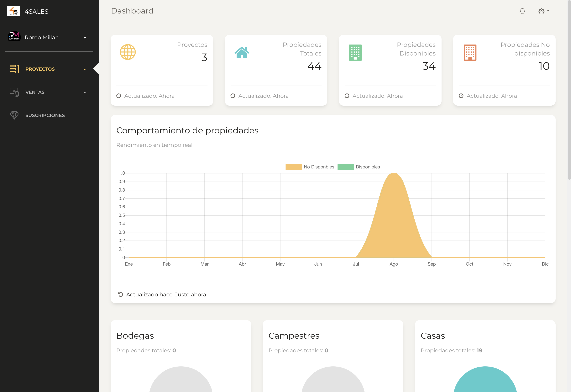Click the Jul axis label

point(356,264)
